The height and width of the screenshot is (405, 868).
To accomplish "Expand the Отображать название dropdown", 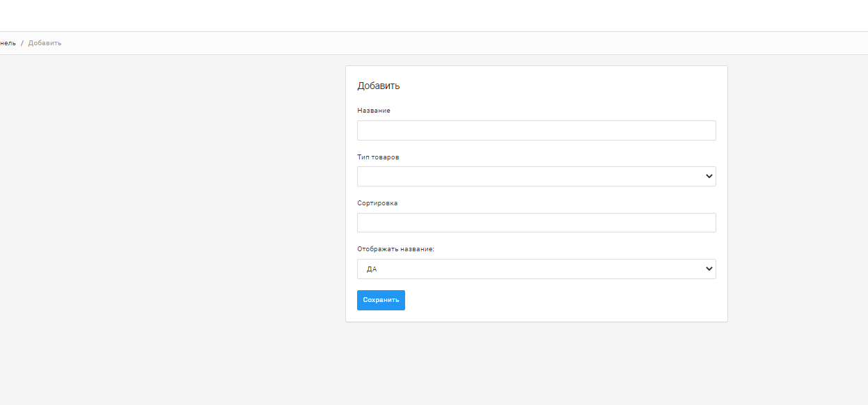I will (x=529, y=269).
